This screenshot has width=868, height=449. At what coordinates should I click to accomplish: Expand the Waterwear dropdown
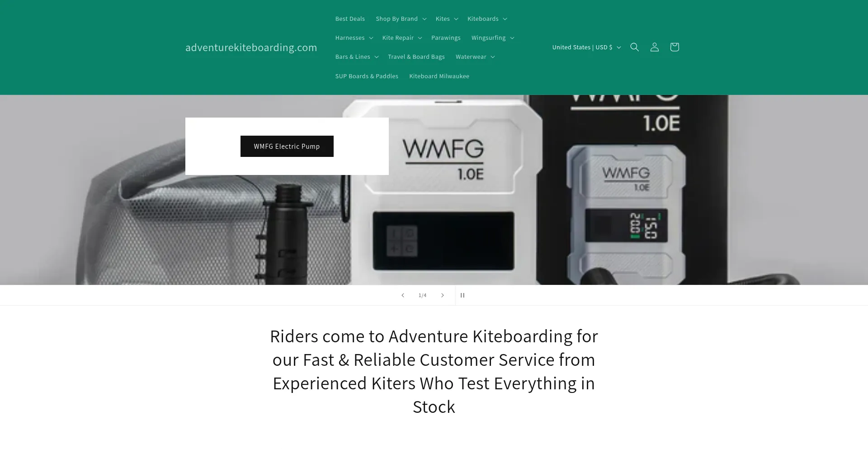pos(475,57)
